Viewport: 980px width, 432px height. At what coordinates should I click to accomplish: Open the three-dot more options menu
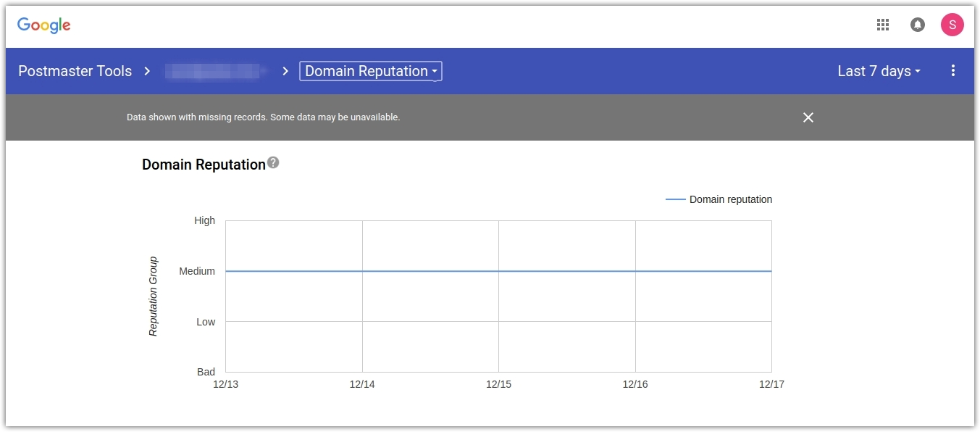coord(952,71)
